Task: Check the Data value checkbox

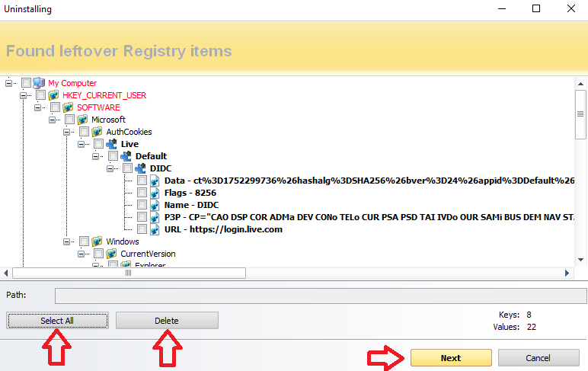Action: (142, 181)
